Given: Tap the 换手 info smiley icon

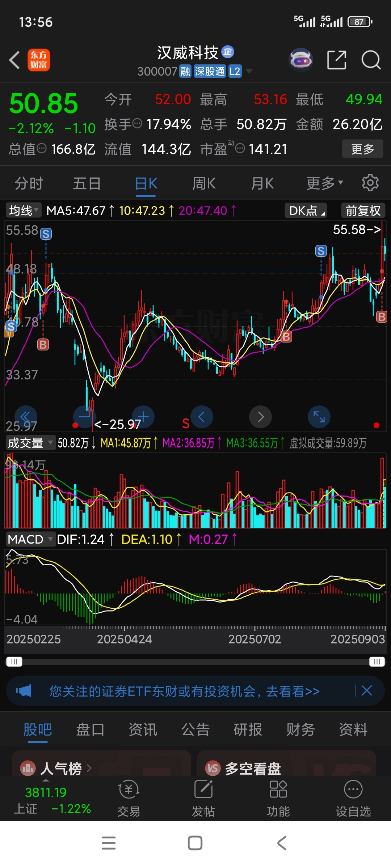Looking at the screenshot, I should coord(137,124).
